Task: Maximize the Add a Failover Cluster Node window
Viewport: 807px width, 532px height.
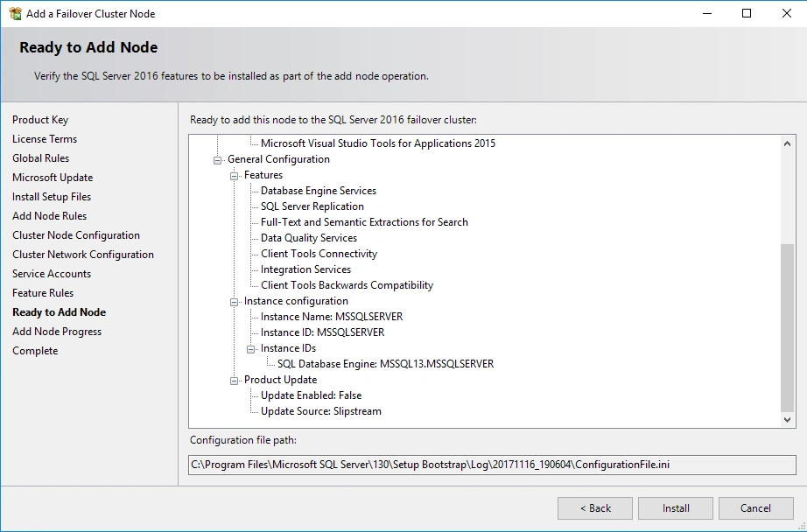Action: 747,13
